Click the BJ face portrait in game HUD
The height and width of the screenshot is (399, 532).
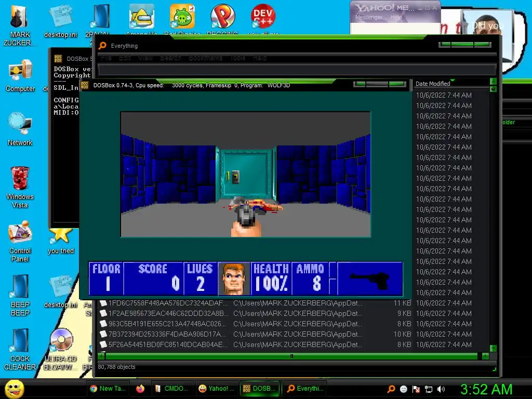[234, 278]
